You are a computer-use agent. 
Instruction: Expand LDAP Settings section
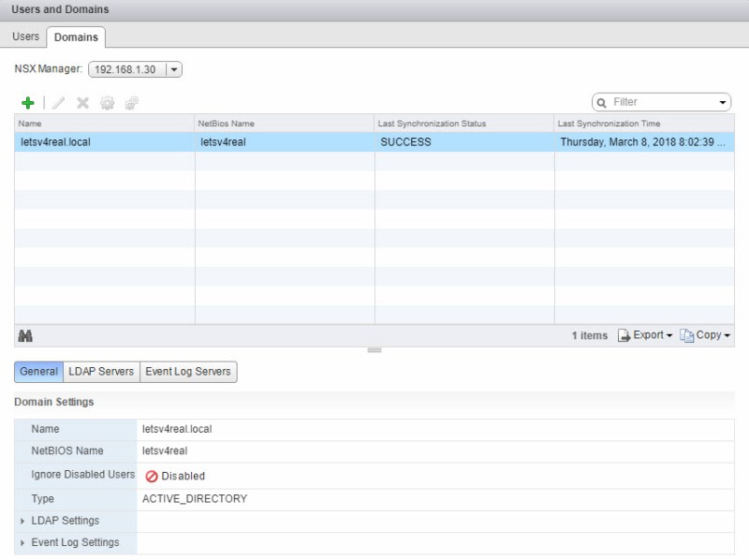[23, 521]
